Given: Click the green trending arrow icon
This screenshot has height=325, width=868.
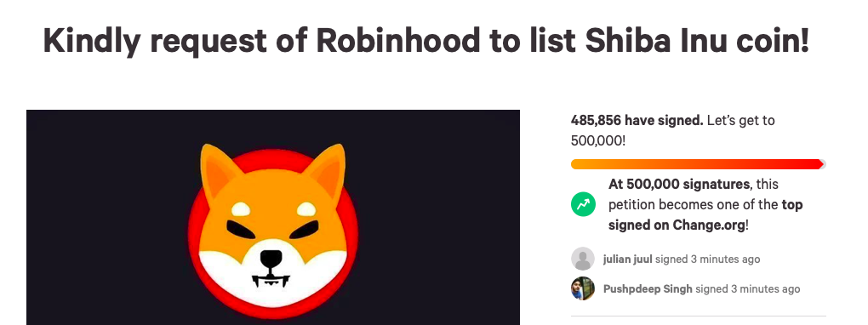Looking at the screenshot, I should tap(583, 204).
